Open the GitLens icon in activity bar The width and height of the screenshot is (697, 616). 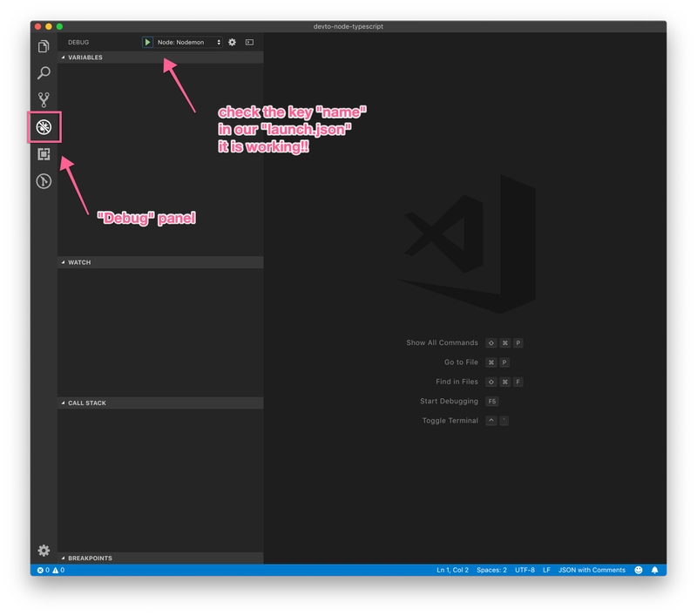(x=44, y=181)
